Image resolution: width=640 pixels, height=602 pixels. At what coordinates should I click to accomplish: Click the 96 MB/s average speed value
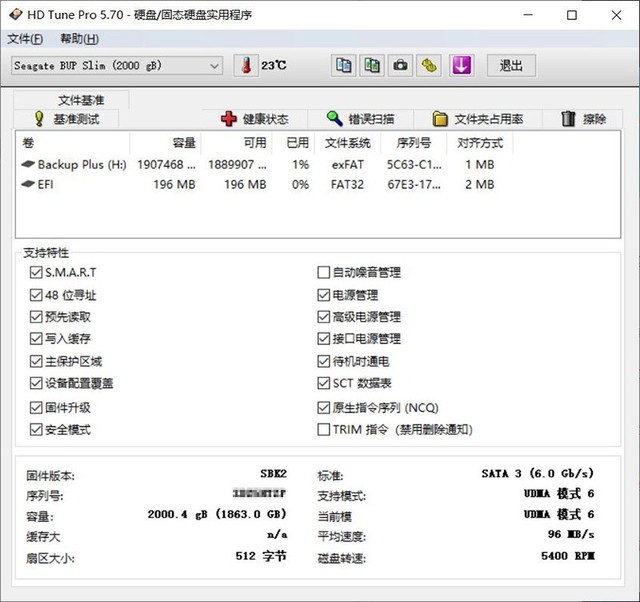(571, 534)
